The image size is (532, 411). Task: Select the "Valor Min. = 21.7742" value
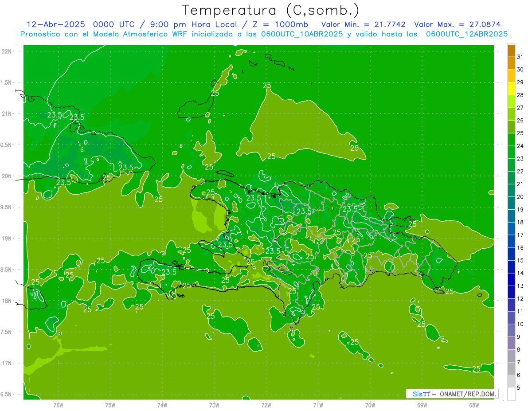364,24
